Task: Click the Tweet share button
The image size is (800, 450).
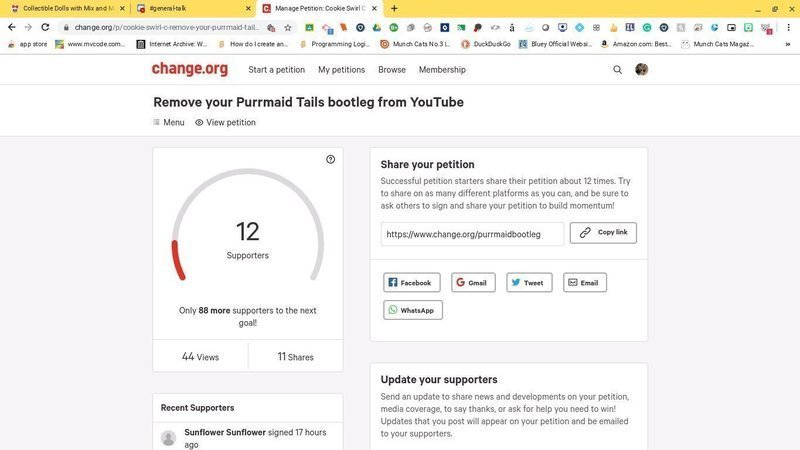Action: (528, 283)
